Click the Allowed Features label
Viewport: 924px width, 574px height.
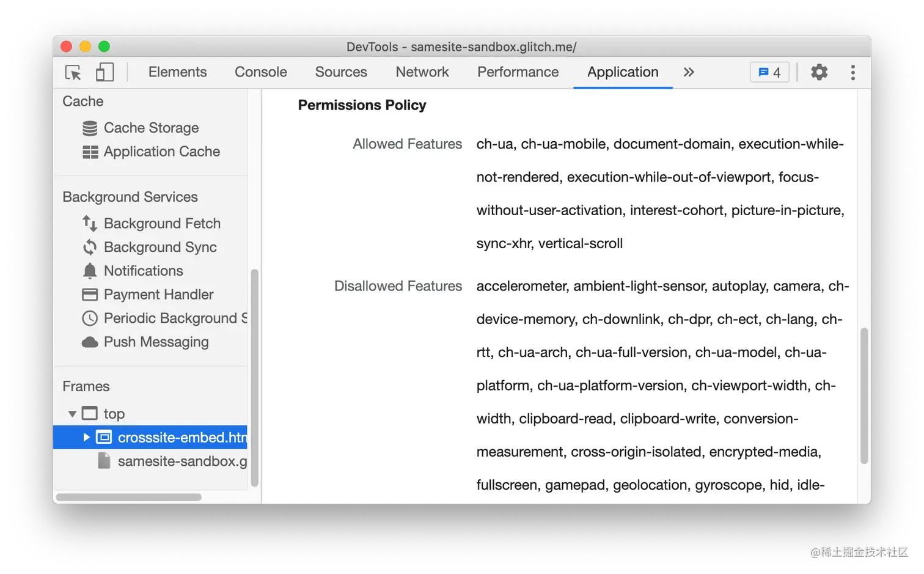click(x=408, y=144)
